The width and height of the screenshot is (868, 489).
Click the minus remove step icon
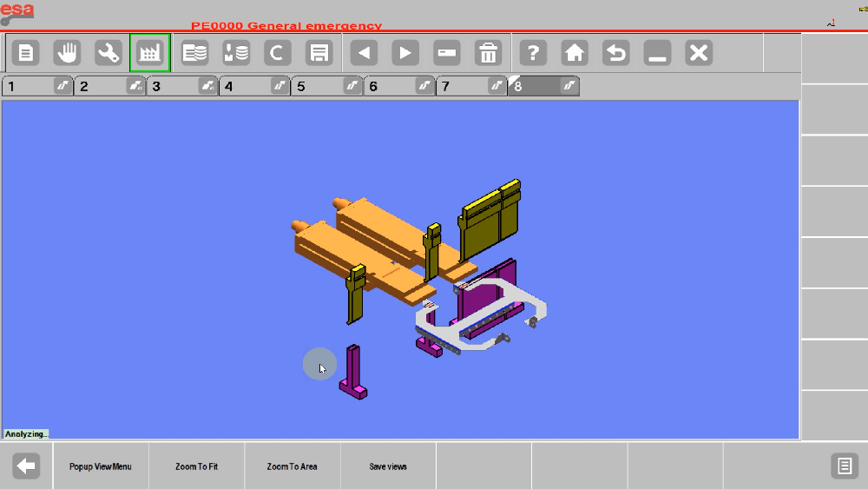coord(447,53)
